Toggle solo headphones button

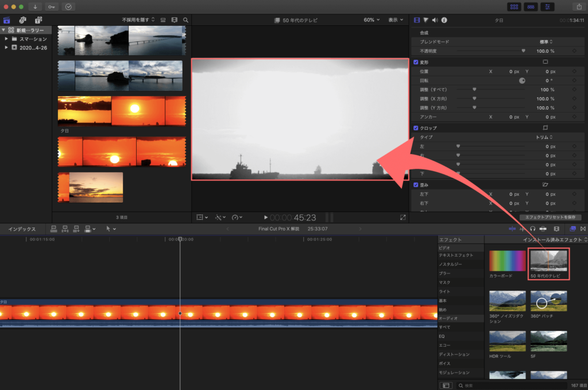pos(533,229)
